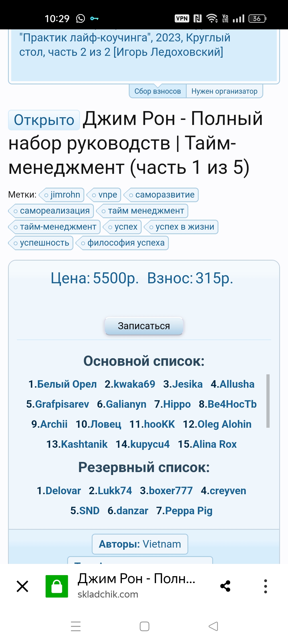This screenshot has width=288, height=644.
Task: Tap the green padlock site security icon
Action: [x=57, y=586]
